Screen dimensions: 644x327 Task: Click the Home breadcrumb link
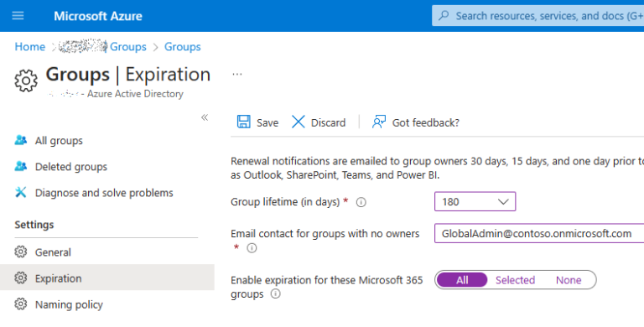point(30,47)
